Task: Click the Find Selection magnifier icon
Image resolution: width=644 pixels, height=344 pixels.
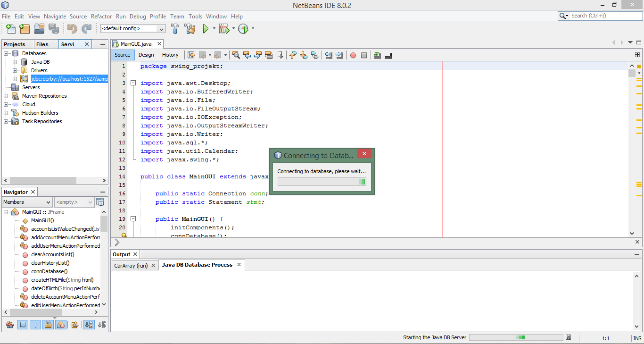Action: tap(236, 55)
